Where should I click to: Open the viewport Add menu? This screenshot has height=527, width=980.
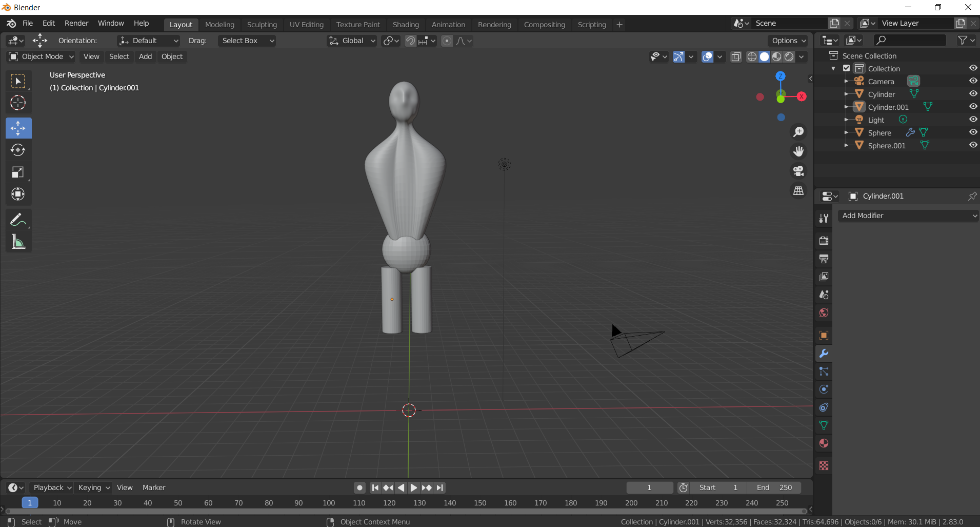click(x=145, y=56)
